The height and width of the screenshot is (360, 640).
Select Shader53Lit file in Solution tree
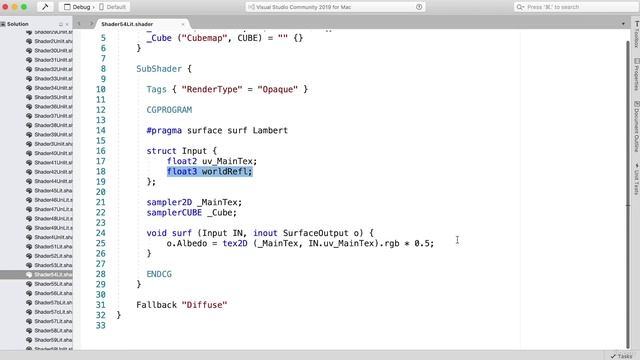[x=53, y=265]
